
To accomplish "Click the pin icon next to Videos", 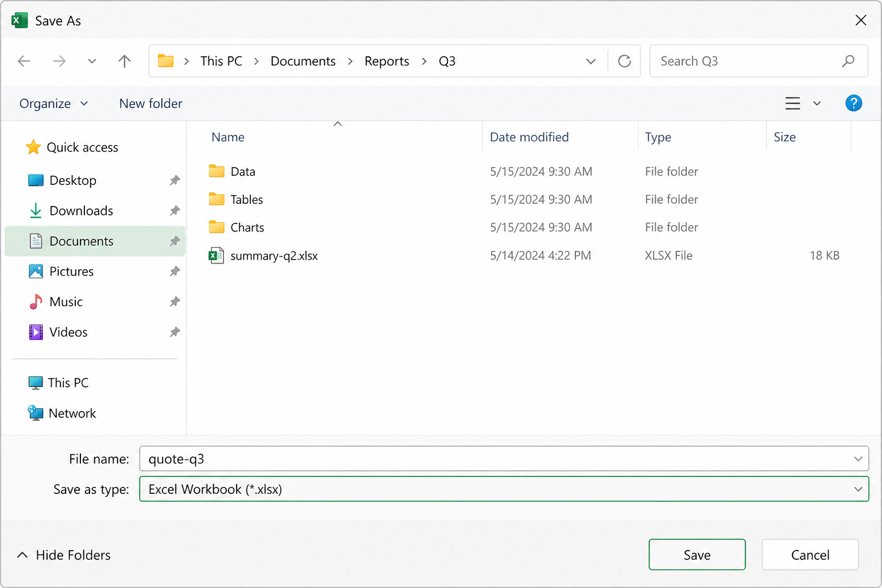I will 175,332.
